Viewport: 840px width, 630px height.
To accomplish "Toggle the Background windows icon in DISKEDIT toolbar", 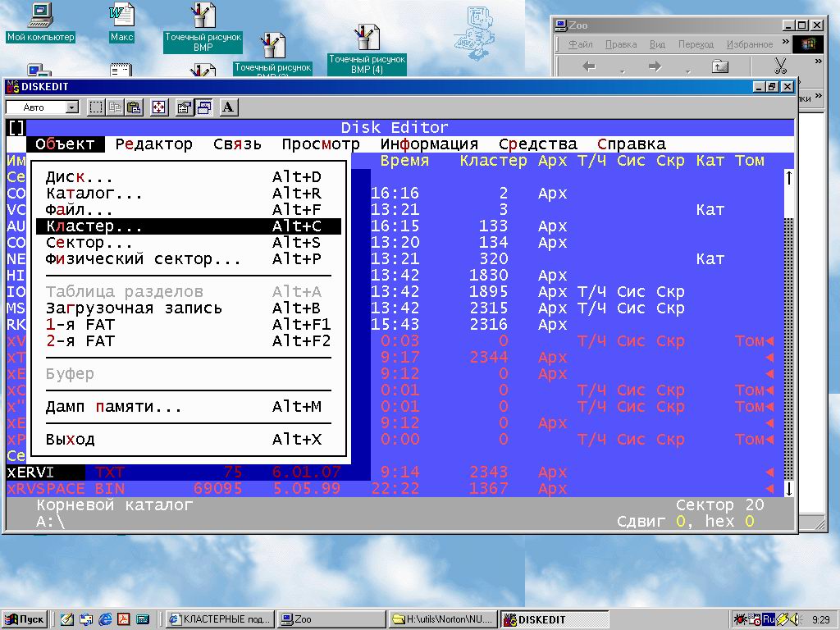I will (x=203, y=107).
